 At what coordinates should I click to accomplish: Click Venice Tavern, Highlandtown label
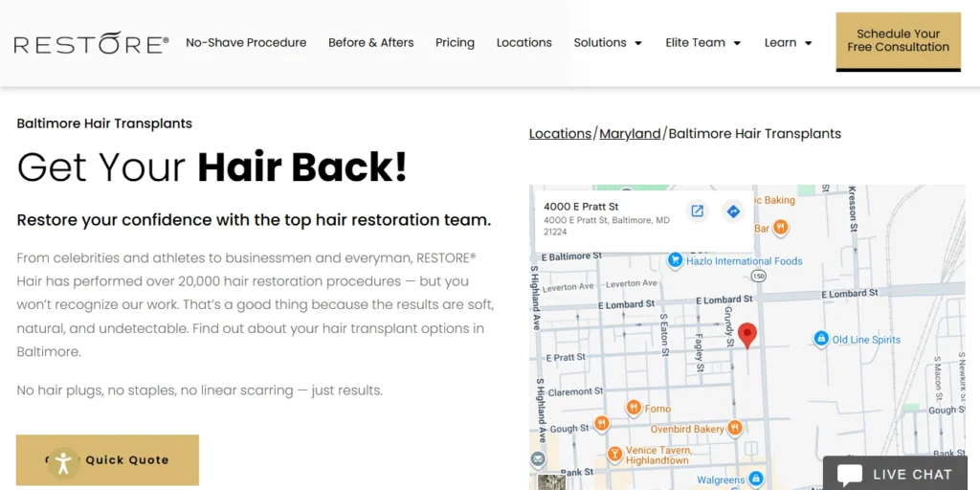point(658,455)
